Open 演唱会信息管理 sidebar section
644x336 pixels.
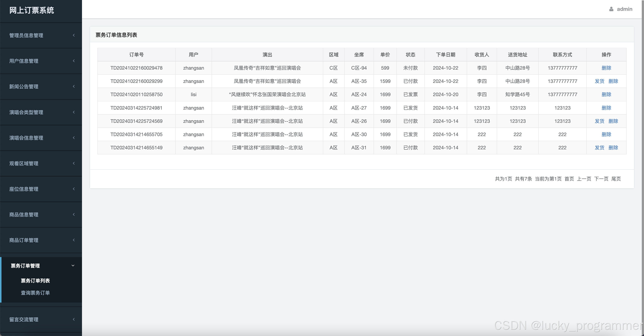pyautogui.click(x=26, y=138)
